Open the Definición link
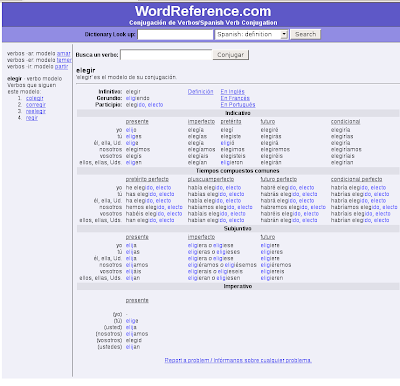Screen dimensions: 400x386 coord(200,91)
